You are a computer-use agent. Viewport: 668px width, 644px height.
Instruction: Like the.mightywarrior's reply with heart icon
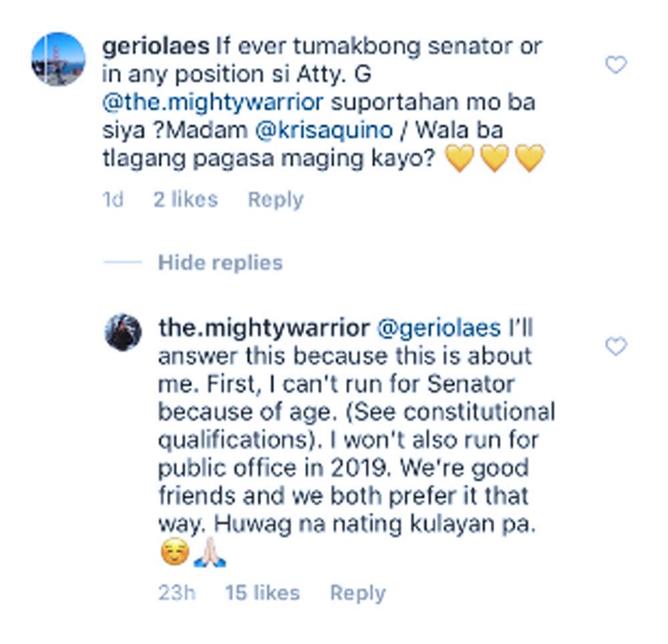(x=615, y=347)
